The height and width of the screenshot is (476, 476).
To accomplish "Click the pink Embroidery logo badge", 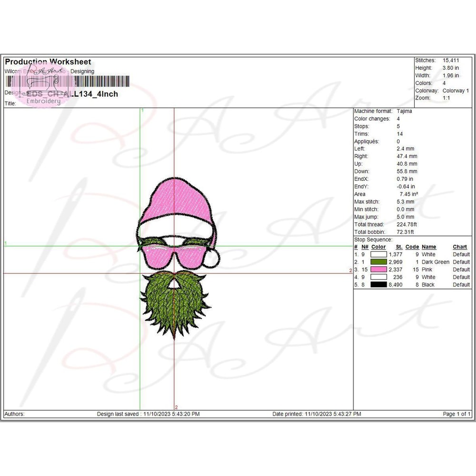I will (44, 89).
